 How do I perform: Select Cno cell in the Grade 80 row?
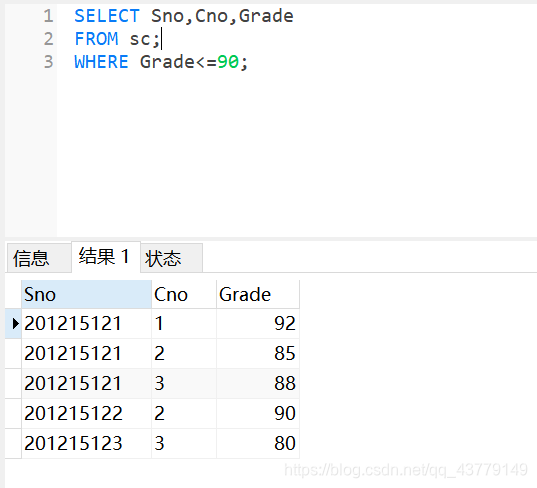[x=184, y=443]
